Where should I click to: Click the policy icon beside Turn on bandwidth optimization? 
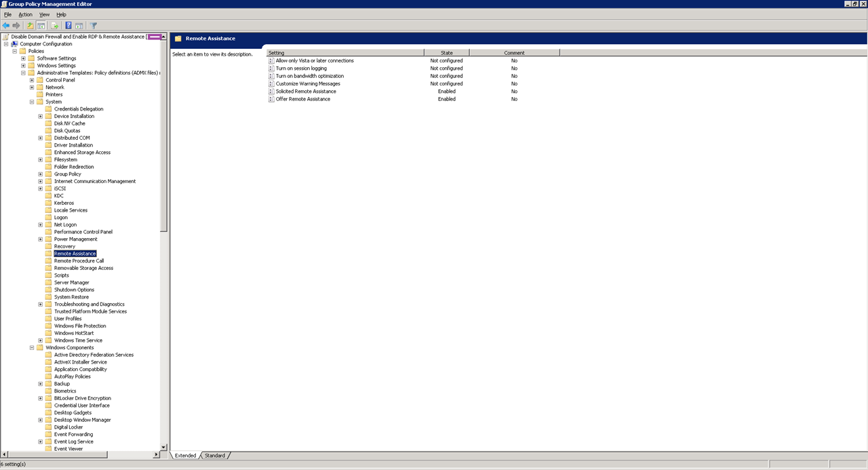[271, 76]
